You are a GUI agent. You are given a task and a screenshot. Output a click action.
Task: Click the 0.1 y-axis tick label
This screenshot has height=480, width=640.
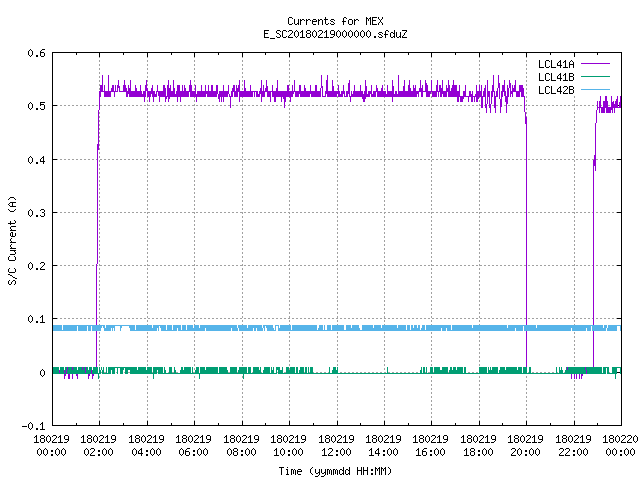tap(36, 319)
